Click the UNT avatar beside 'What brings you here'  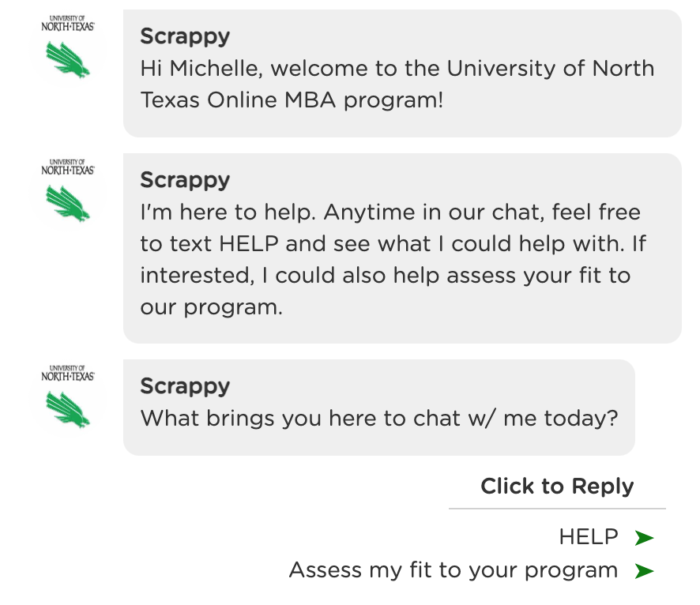click(68, 396)
